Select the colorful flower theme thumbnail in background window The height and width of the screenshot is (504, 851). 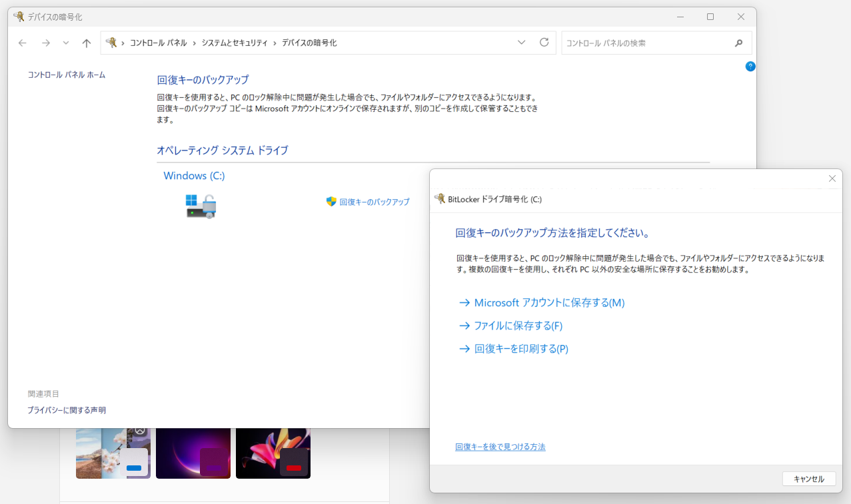tap(273, 453)
